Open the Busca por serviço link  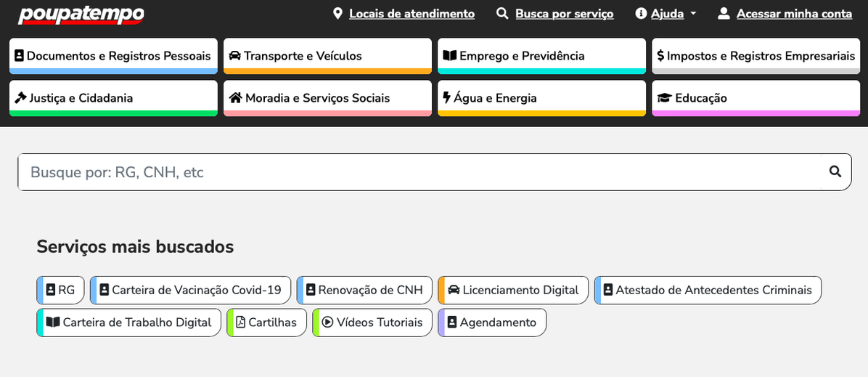[x=564, y=14]
